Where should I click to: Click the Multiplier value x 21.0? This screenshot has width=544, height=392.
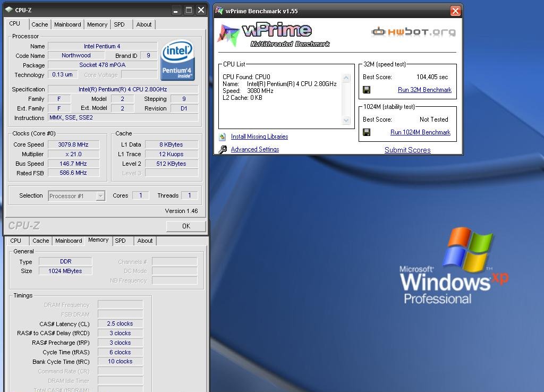73,154
